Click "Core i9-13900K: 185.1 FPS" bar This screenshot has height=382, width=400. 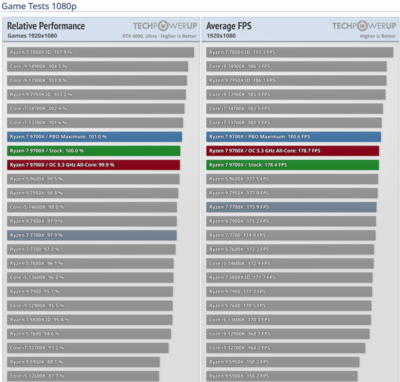pyautogui.click(x=296, y=94)
